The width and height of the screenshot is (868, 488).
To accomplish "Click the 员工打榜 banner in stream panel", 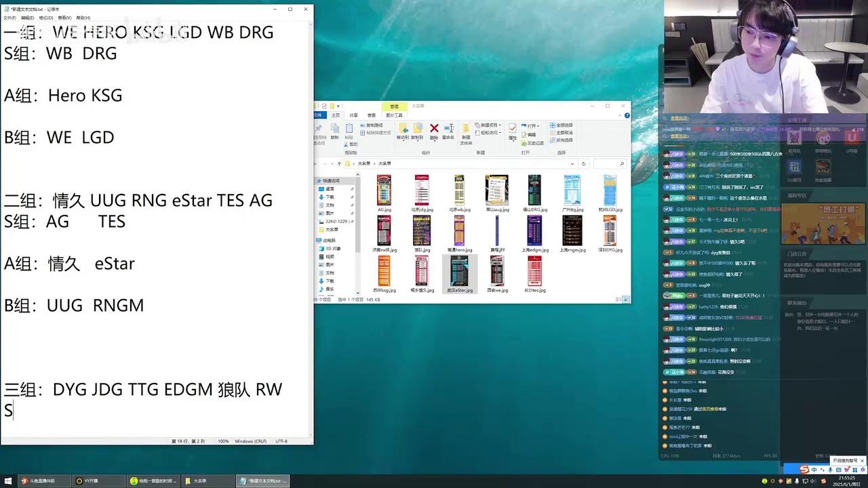I will coord(823,223).
